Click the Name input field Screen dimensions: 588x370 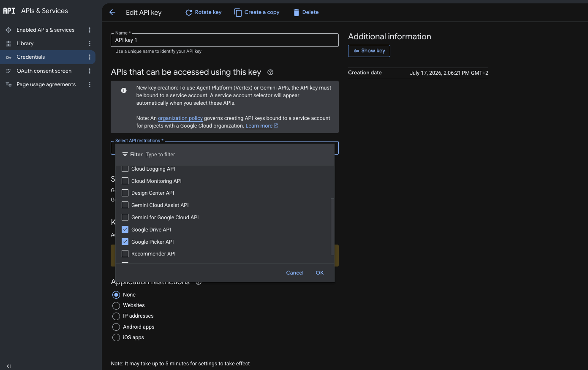pos(224,40)
